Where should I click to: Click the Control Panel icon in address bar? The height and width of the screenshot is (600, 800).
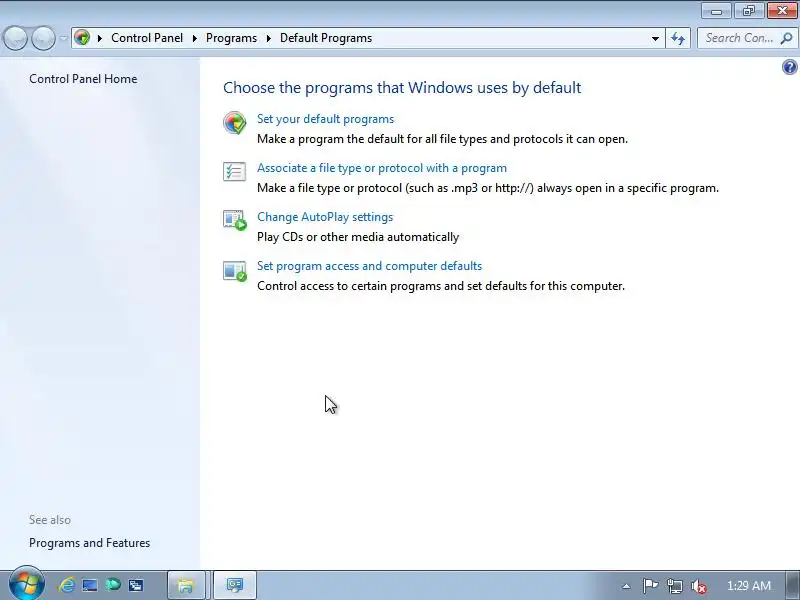(82, 38)
